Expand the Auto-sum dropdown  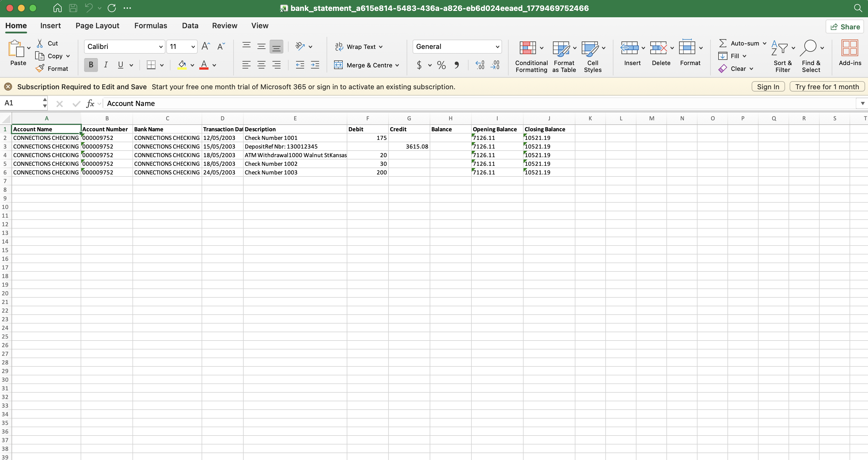pyautogui.click(x=765, y=43)
